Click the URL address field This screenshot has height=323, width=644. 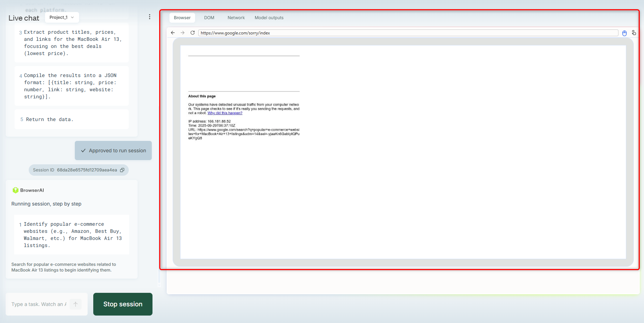pyautogui.click(x=408, y=33)
